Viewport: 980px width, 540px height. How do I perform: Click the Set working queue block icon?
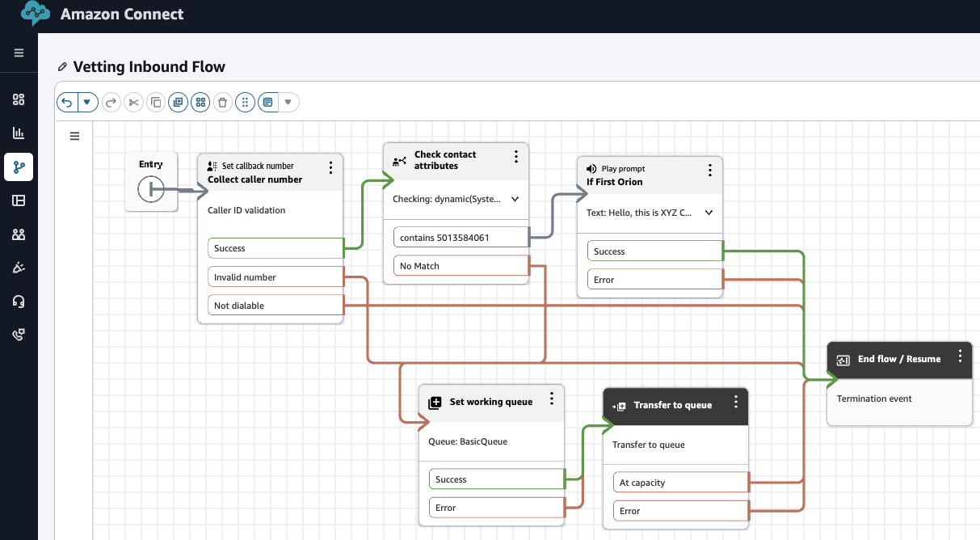435,403
